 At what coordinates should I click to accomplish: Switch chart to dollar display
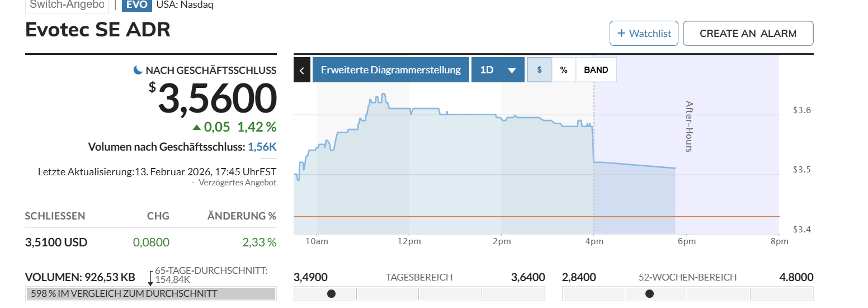(539, 70)
